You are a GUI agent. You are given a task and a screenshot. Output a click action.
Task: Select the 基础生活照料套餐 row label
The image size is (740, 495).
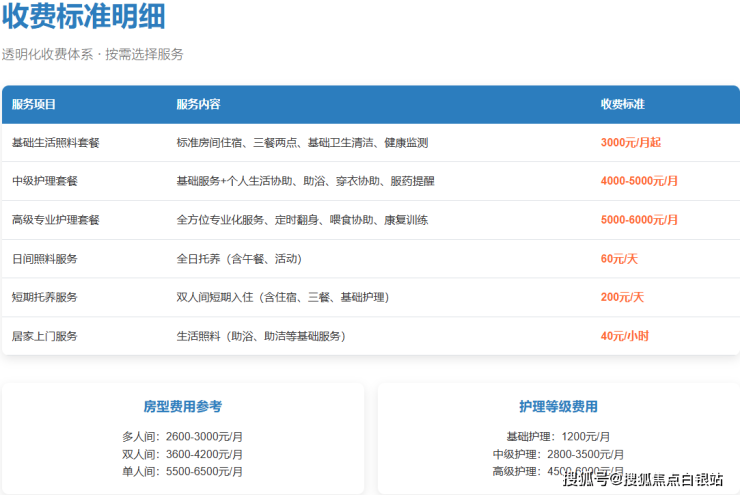56,143
